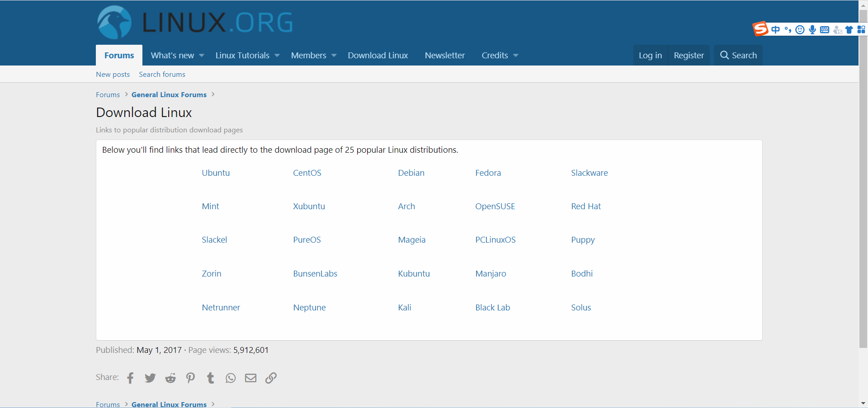Click the Log in button
This screenshot has width=868, height=408.
650,55
